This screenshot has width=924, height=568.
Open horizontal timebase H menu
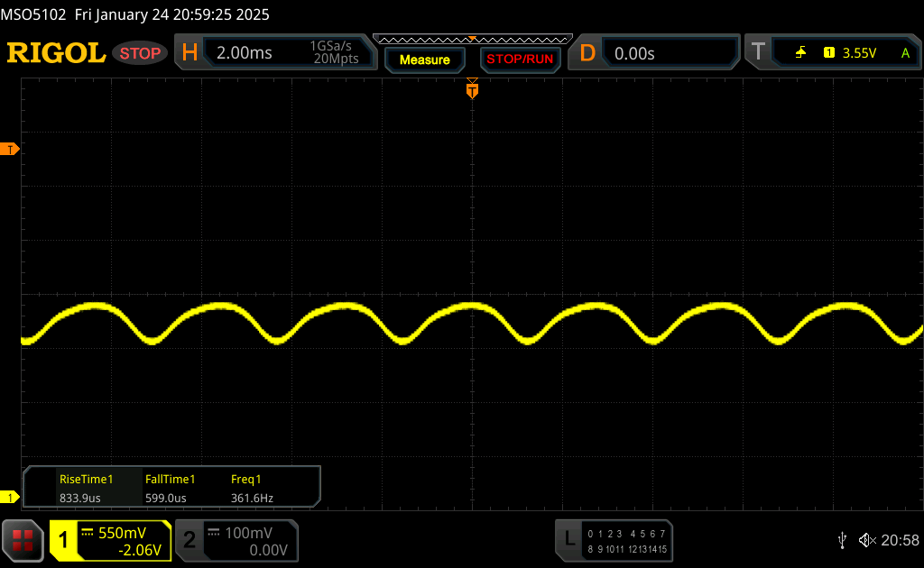click(x=189, y=52)
